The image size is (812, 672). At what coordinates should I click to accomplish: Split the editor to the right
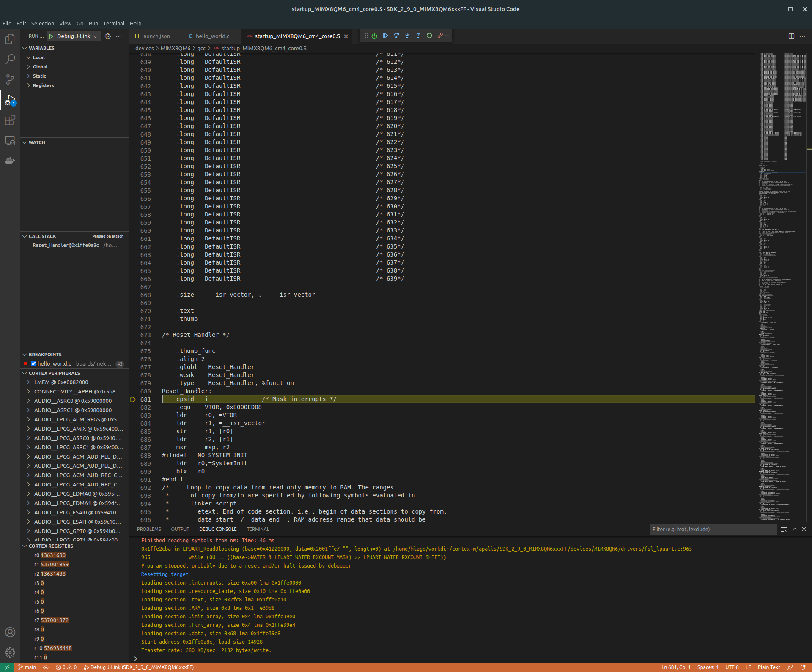[x=791, y=36]
